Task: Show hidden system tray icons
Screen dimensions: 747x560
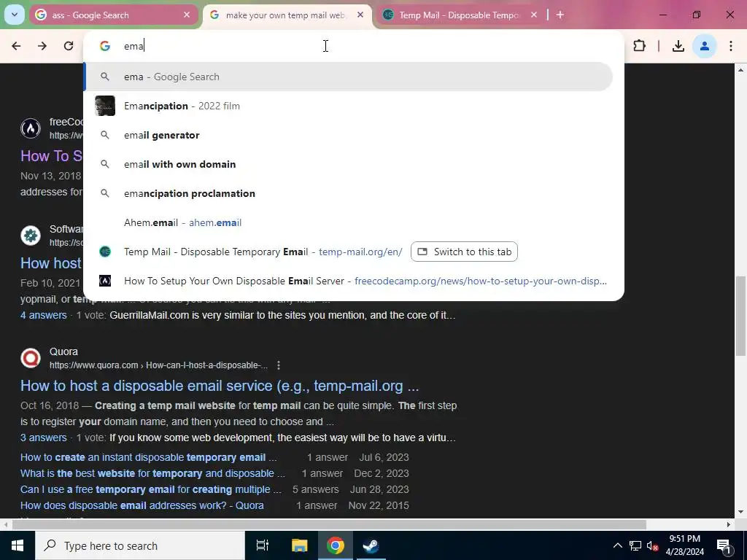Action: point(617,545)
